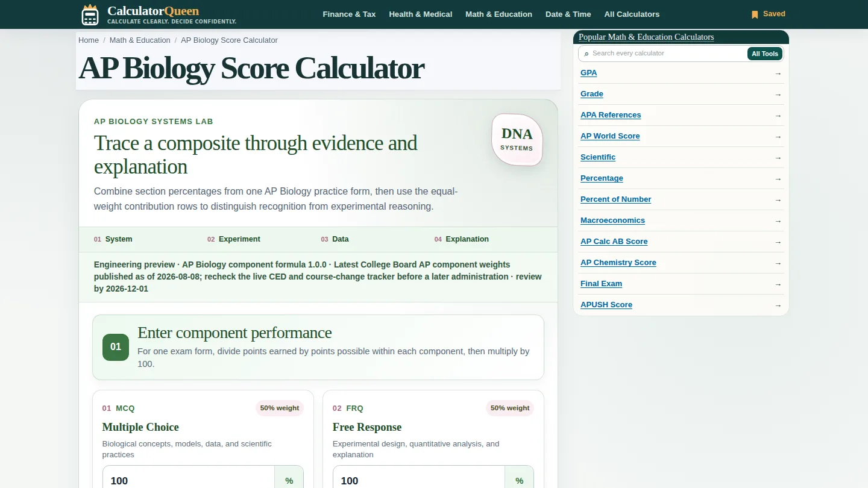Image resolution: width=868 pixels, height=488 pixels.
Task: Open the Health & Medical menu
Action: (421, 14)
